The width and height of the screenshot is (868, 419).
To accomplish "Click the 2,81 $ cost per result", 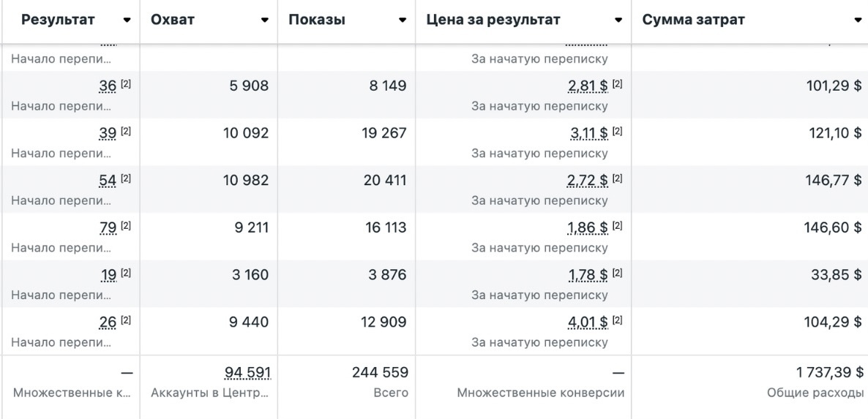I will pyautogui.click(x=588, y=86).
